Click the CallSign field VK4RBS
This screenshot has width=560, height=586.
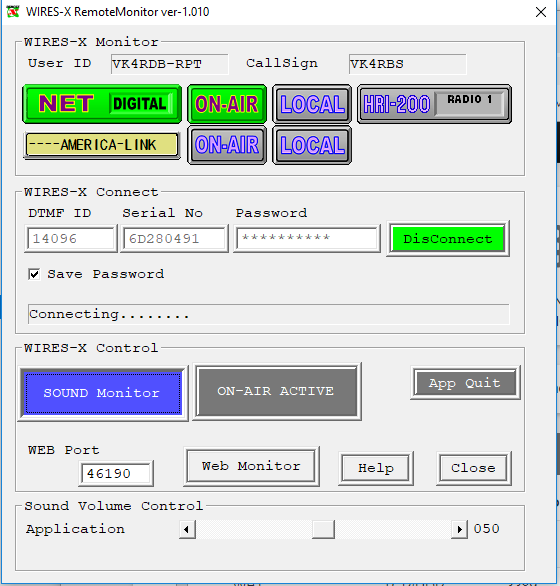tap(407, 64)
